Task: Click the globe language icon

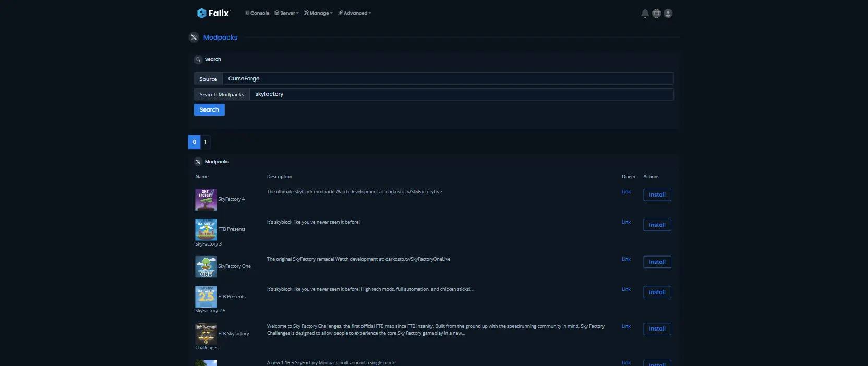Action: 656,14
